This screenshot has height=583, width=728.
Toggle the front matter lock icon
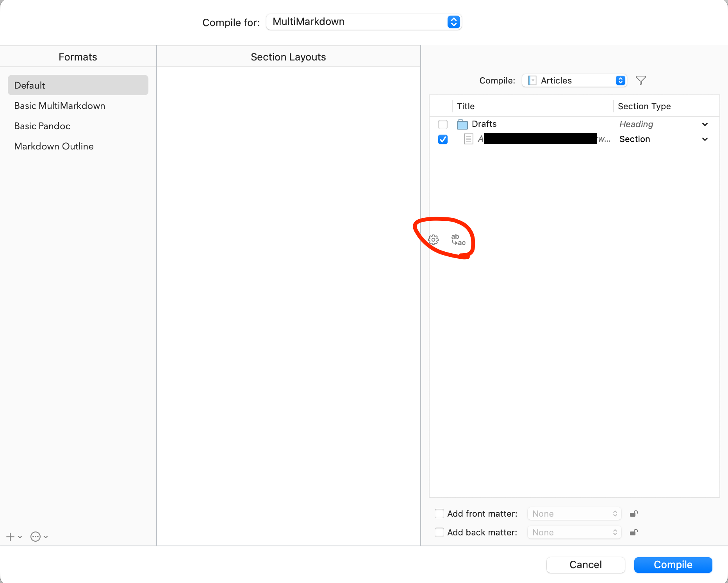(x=634, y=514)
